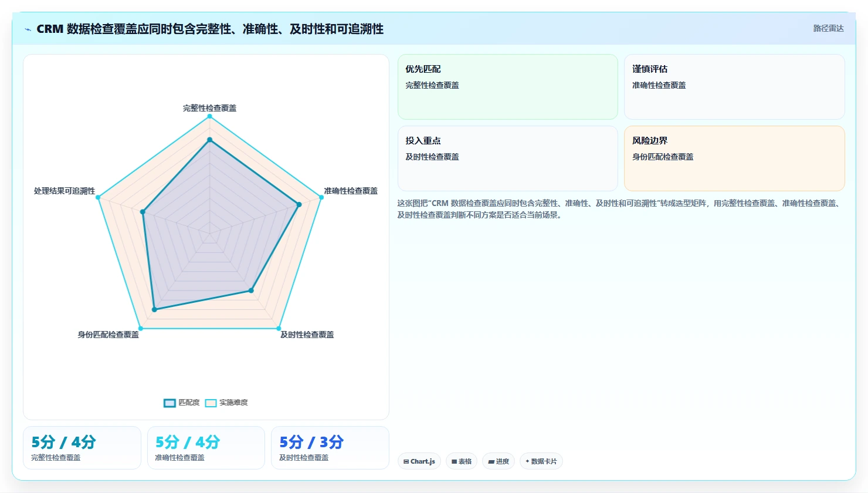
Task: Select the 完整性检查覆盖 radar axis label
Action: coord(209,108)
